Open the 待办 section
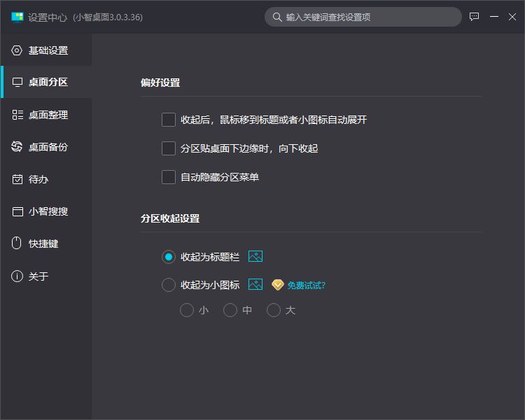 46,179
